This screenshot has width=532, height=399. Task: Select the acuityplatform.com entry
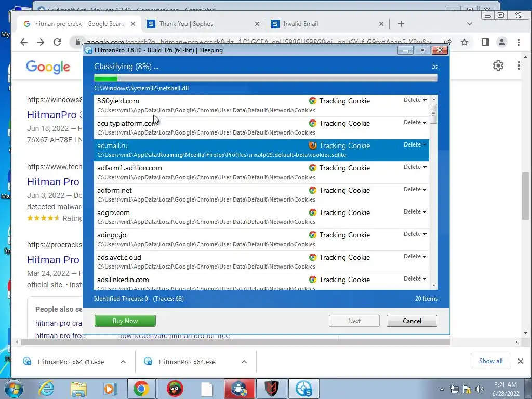click(262, 128)
